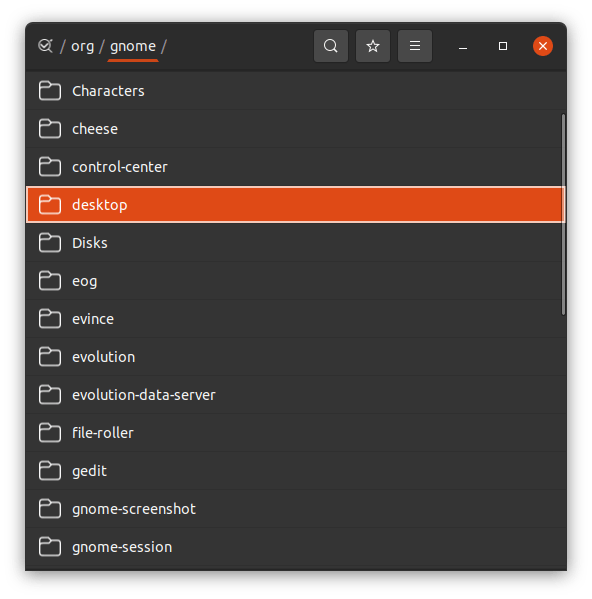Click the folder icon beside gedit

(x=50, y=471)
